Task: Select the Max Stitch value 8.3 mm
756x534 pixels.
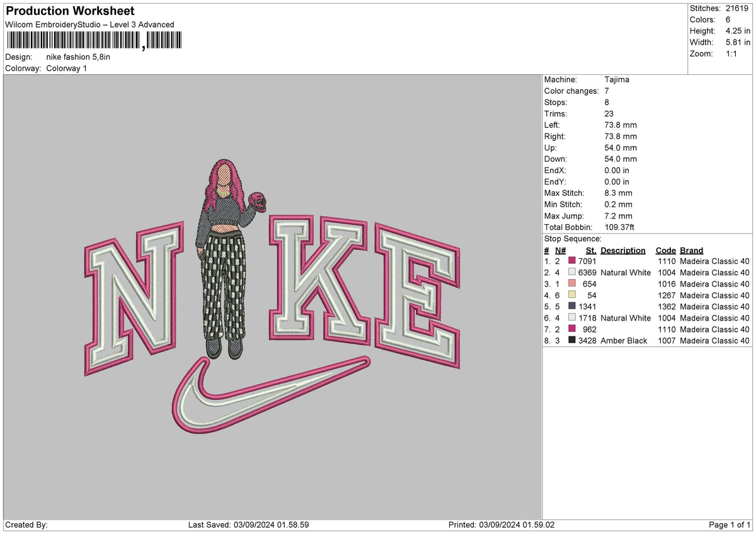Action: (x=619, y=193)
